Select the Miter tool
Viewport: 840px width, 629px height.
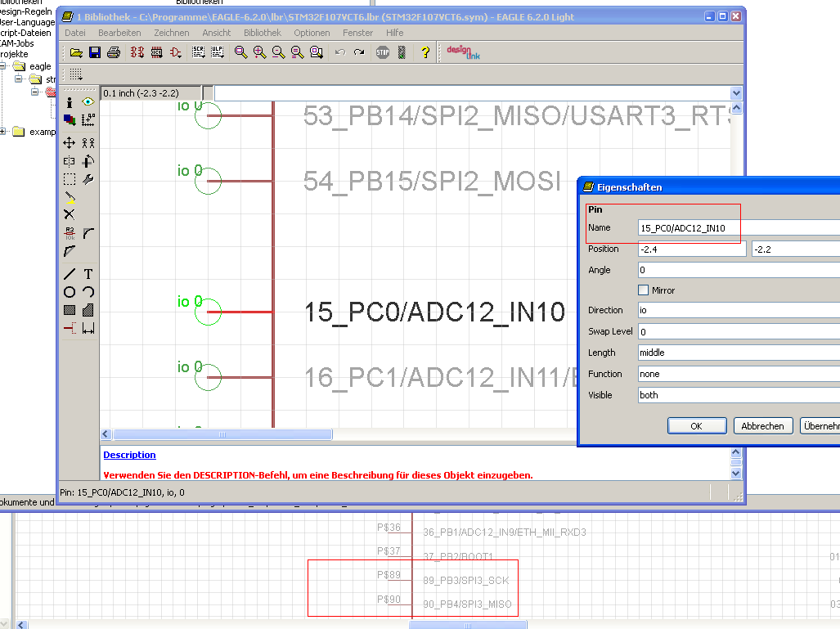pos(88,233)
